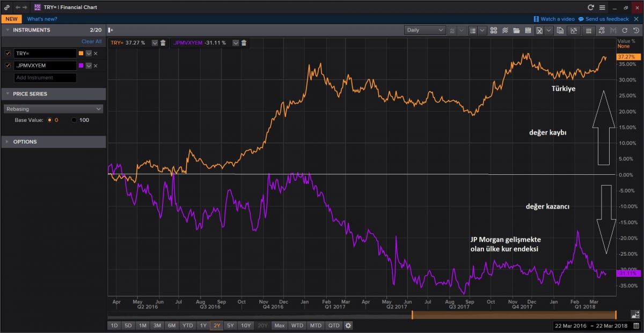Select the 2Y time range
Viewport: 644px width, 333px height.
click(x=217, y=325)
